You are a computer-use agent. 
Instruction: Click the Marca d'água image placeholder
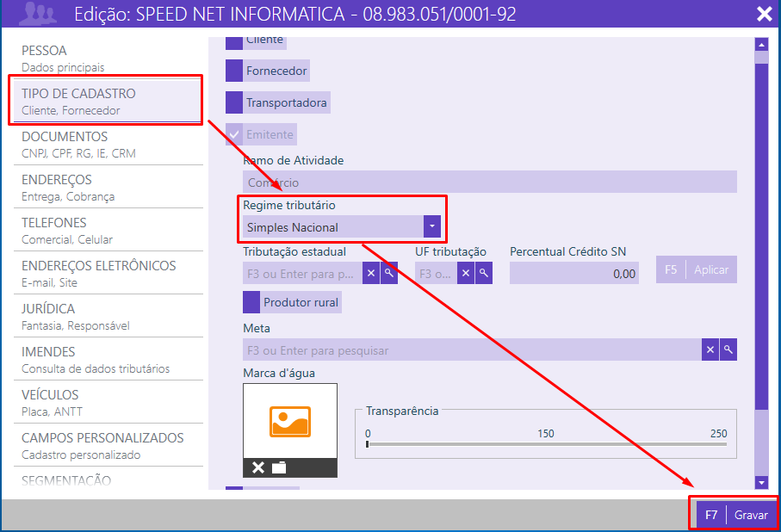point(290,421)
